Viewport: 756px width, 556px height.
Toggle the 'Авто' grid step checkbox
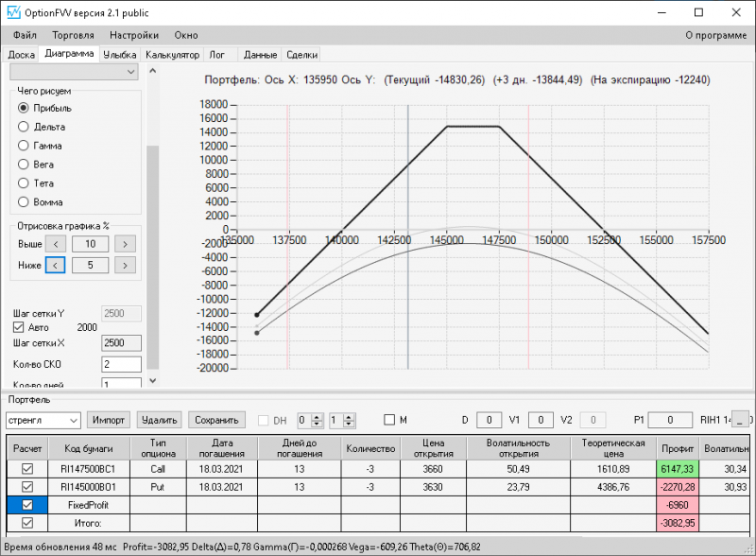pyautogui.click(x=18, y=327)
